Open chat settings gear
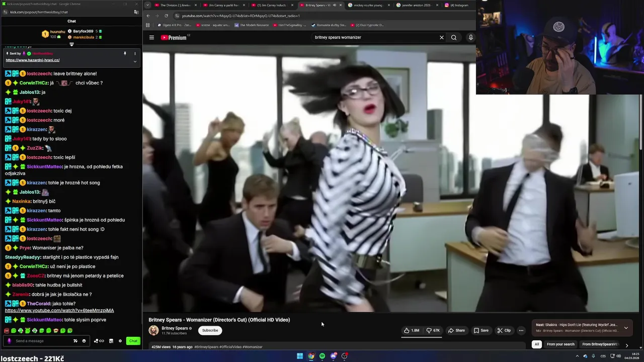The height and width of the screenshot is (362, 644). (120, 341)
